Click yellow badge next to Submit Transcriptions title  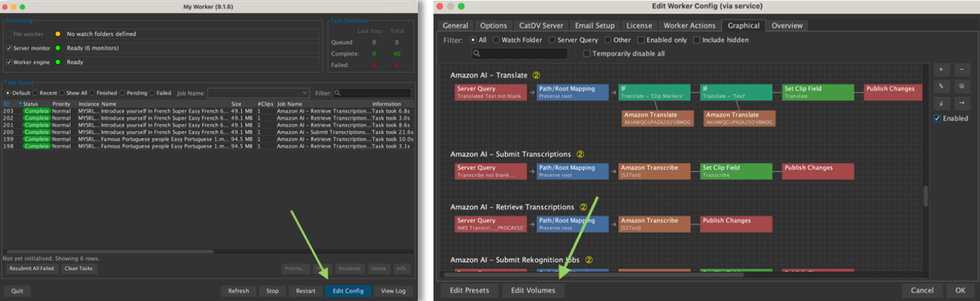(x=580, y=154)
